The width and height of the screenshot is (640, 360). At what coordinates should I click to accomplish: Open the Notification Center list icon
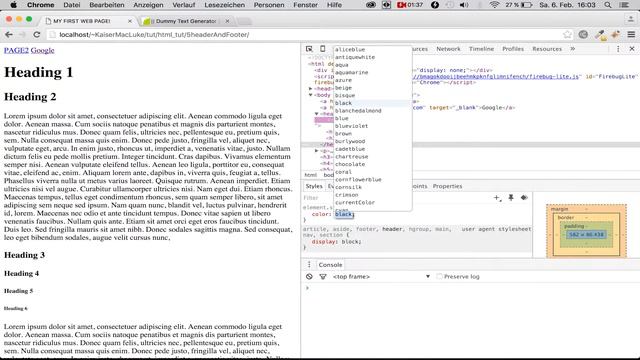[x=624, y=5]
